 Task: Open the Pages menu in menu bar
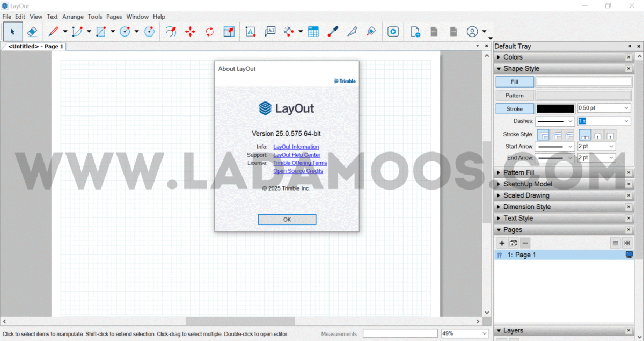coord(114,17)
